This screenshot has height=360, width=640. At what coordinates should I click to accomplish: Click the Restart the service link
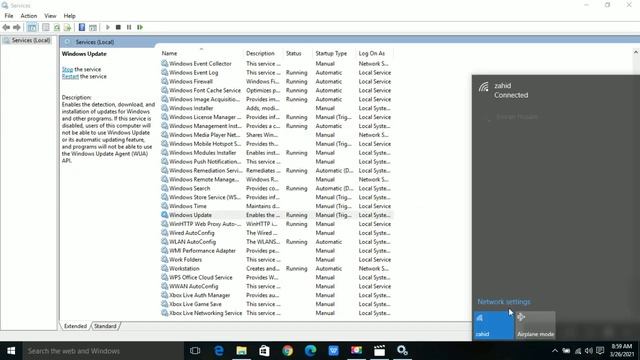pos(70,76)
